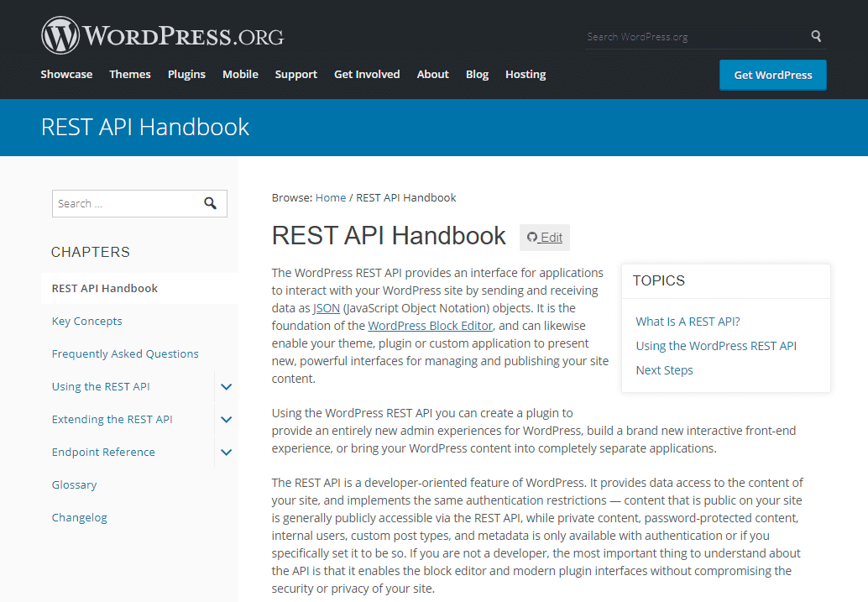Image resolution: width=868 pixels, height=602 pixels.
Task: Expand the Using the REST API chapter chevron
Action: (x=227, y=386)
